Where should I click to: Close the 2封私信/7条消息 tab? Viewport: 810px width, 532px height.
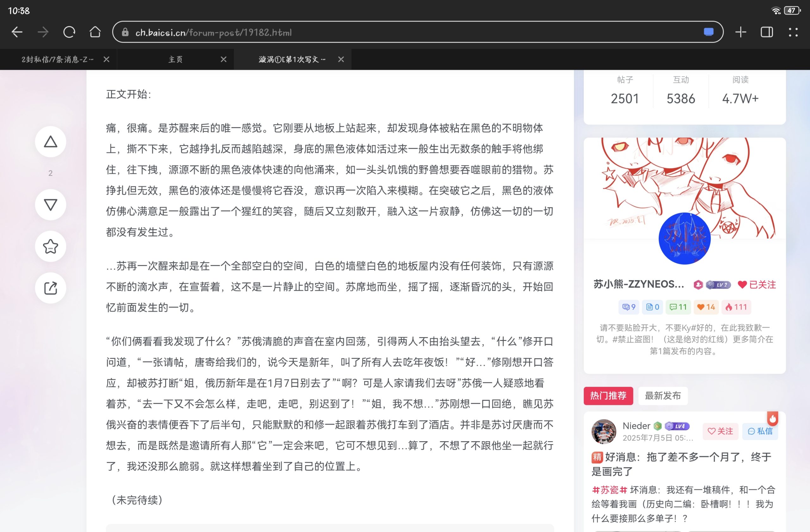pyautogui.click(x=107, y=59)
